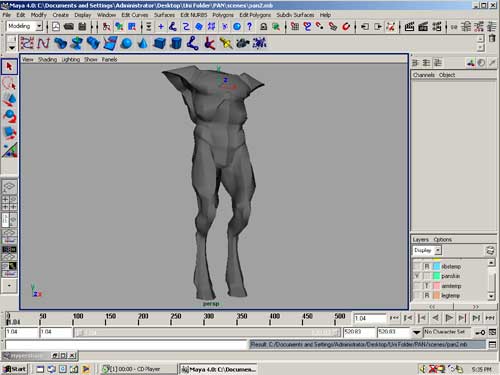The height and width of the screenshot is (375, 500).
Task: Toggle visibility box of ribstemp layer
Action: (417, 266)
